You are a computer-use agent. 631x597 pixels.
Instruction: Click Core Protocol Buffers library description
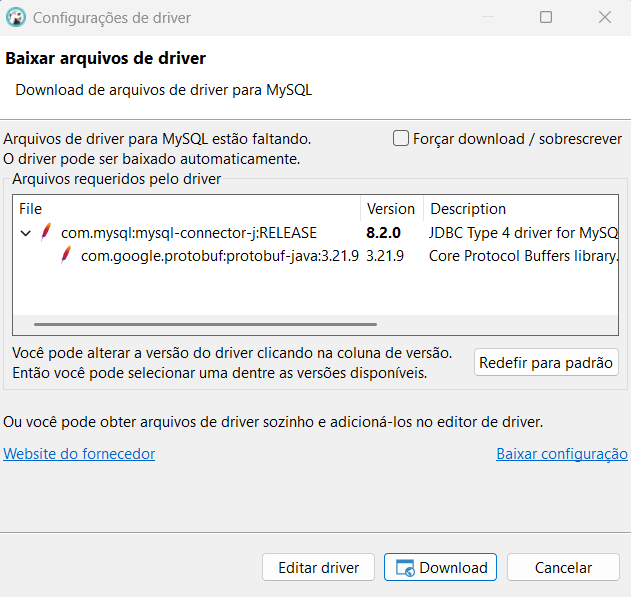(523, 256)
